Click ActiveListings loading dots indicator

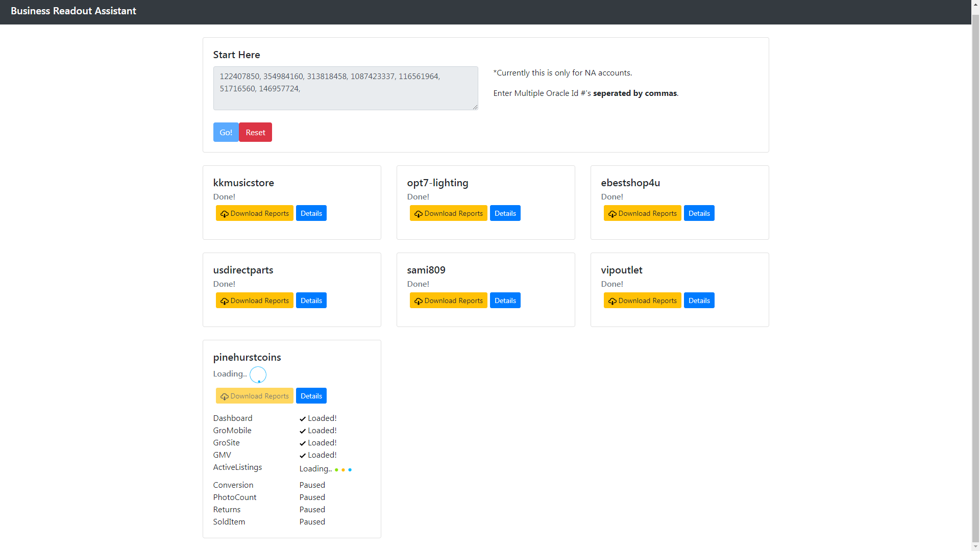click(x=343, y=469)
